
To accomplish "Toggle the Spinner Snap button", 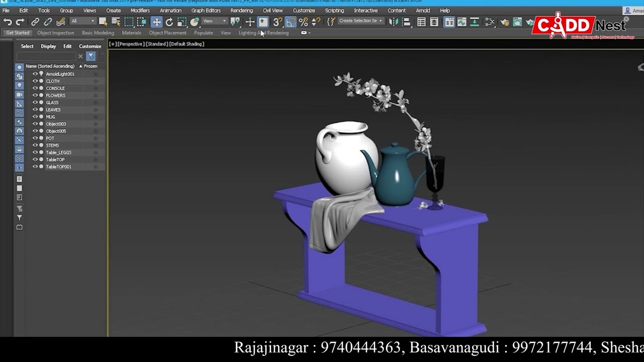I will click(316, 22).
